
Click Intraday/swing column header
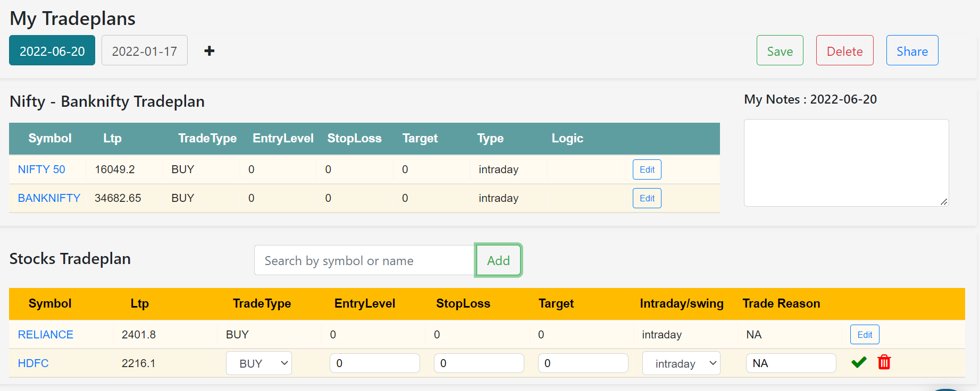682,303
